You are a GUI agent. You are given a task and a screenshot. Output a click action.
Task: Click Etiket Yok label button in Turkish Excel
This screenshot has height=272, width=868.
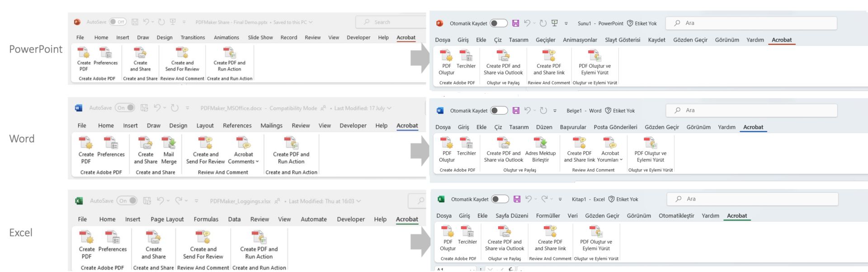point(623,199)
